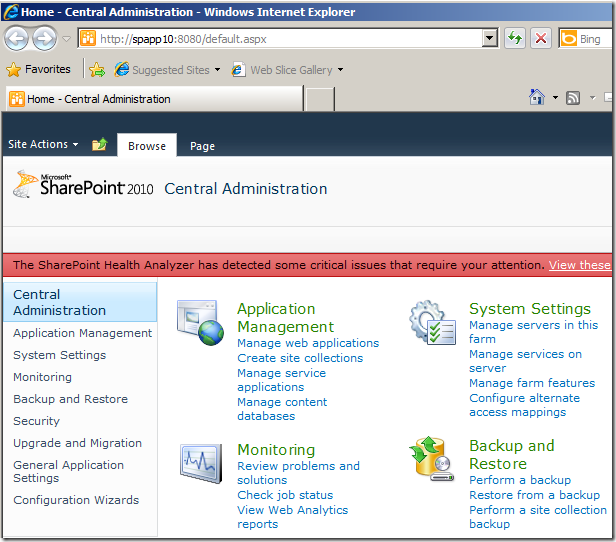This screenshot has width=616, height=542.
Task: Click the Navigate Up folder icon
Action: pos(99,145)
